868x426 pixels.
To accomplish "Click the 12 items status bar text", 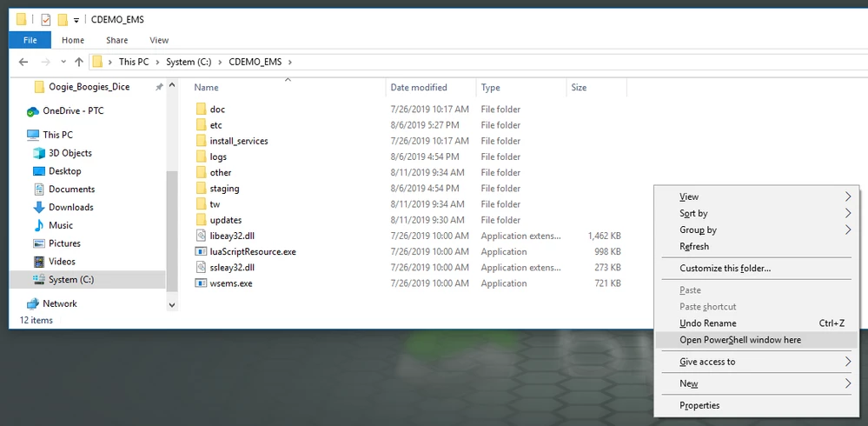I will (x=36, y=320).
